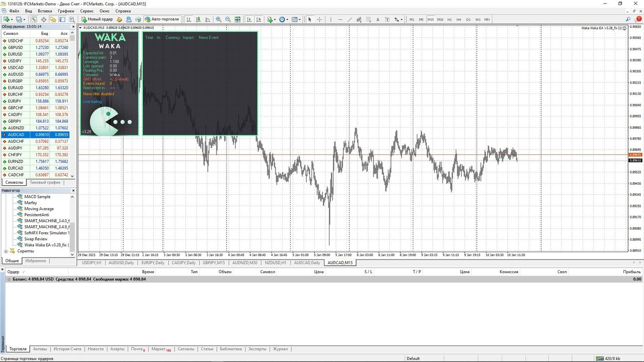Select the trendline drawing tool

pos(349,19)
